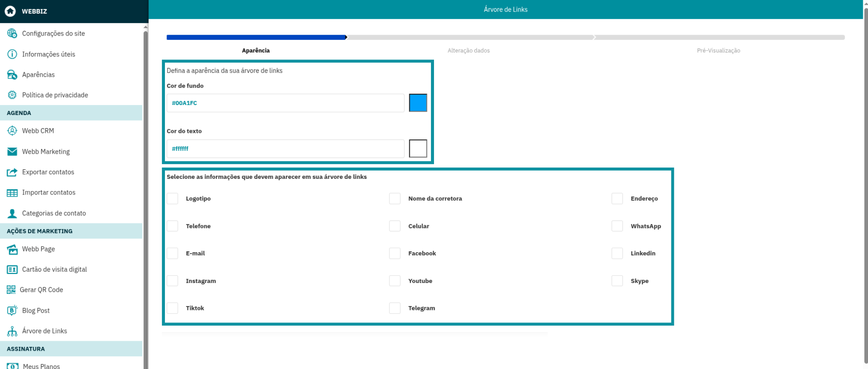Viewport: 868px width, 369px height.
Task: Open the Árvore de Links tree icon
Action: pos(12,331)
